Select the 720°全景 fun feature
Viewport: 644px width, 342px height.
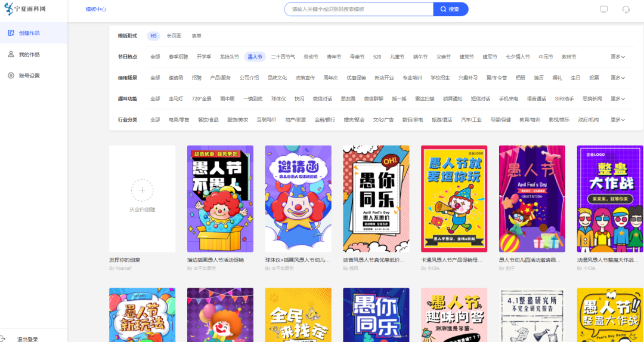(202, 98)
